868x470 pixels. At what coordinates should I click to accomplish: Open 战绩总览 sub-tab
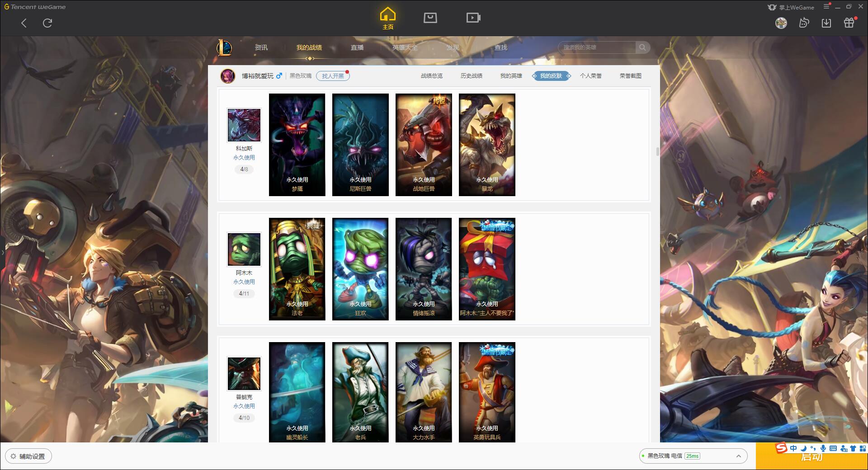click(432, 76)
